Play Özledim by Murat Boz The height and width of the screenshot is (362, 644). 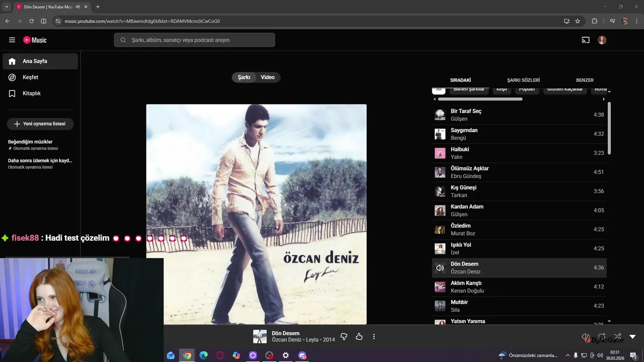(x=519, y=229)
